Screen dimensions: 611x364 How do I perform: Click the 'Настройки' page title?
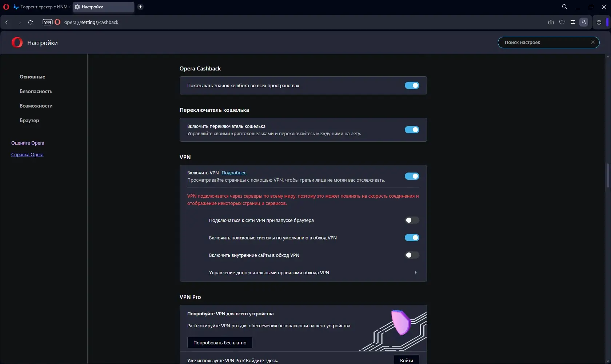point(43,43)
